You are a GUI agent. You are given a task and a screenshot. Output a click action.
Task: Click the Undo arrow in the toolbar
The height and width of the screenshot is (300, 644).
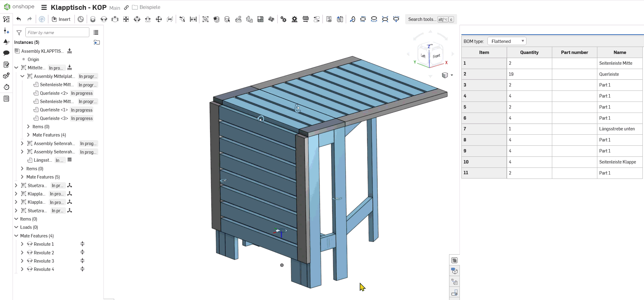(x=19, y=19)
